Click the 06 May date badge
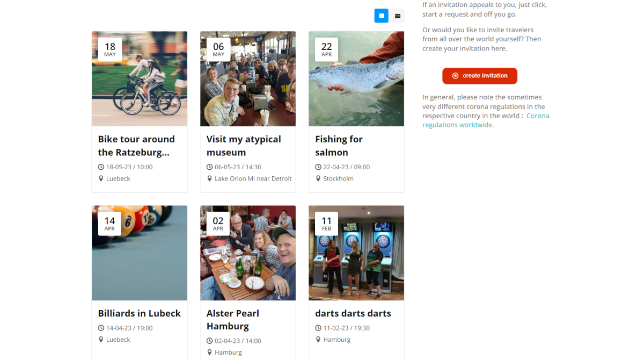This screenshot has width=644, height=360. click(x=218, y=49)
